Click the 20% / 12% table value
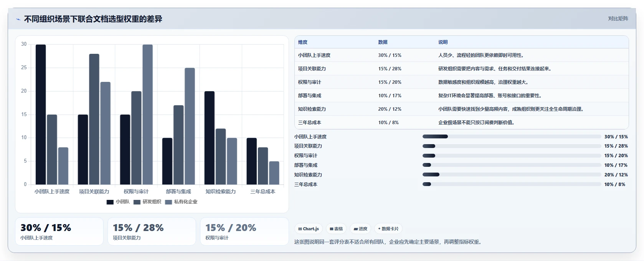Image resolution: width=644 pixels, height=261 pixels. coord(390,109)
